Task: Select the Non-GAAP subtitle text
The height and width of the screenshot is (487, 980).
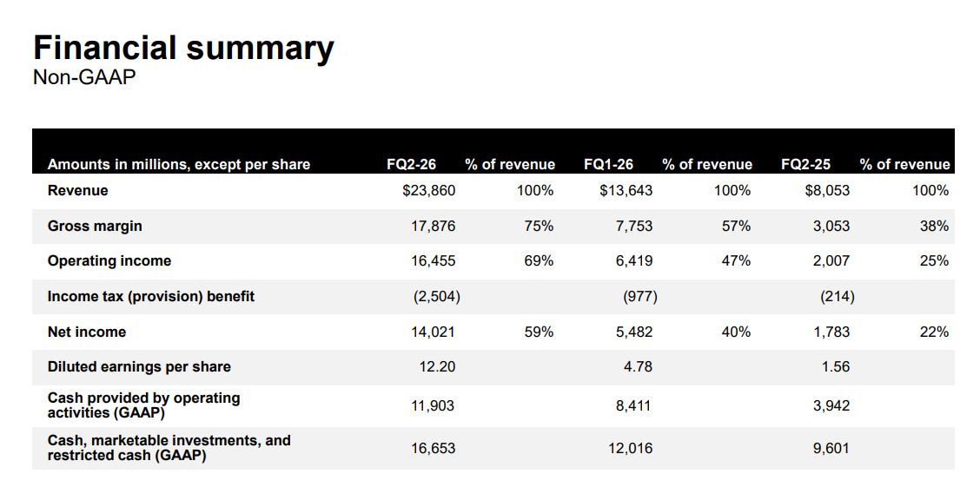Action: coord(84,78)
